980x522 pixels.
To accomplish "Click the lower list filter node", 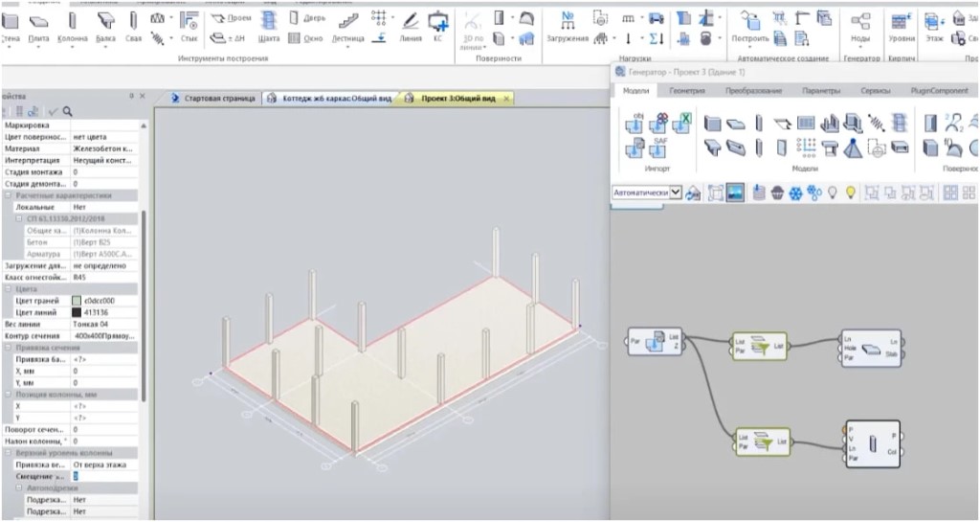I will 763,442.
